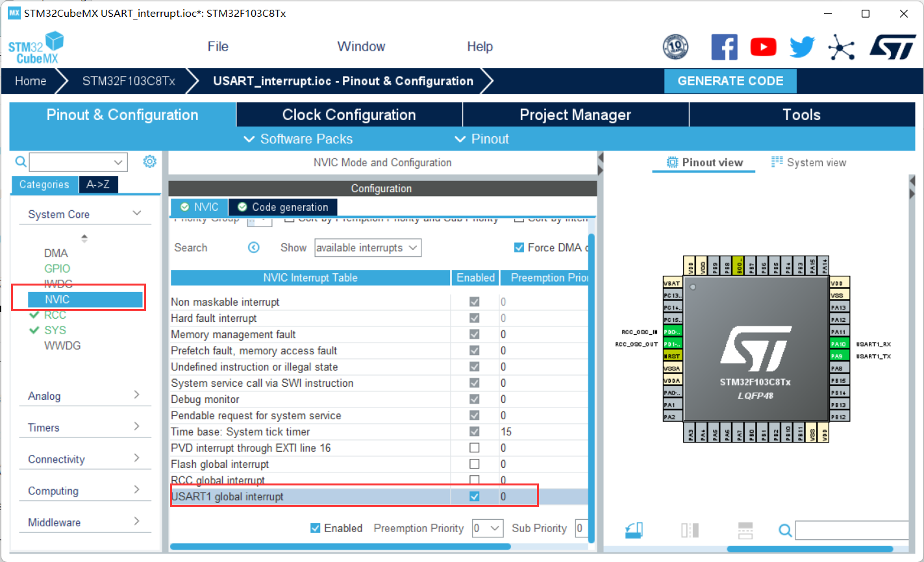The image size is (924, 562).
Task: Click the collapse arrows on the right panel edge
Action: pos(912,188)
